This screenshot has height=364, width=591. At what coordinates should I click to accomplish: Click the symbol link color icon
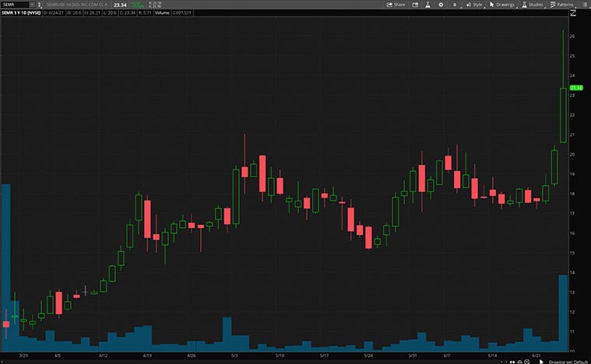tap(40, 5)
